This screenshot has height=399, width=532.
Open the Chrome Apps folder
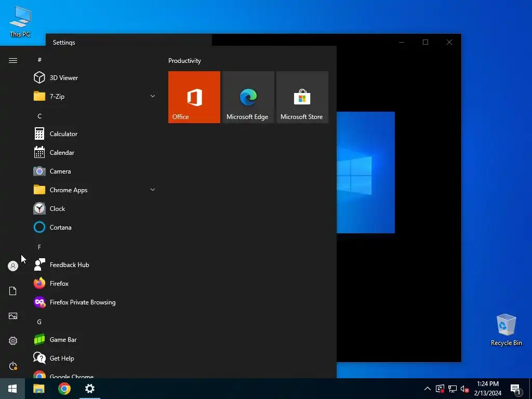click(x=95, y=190)
